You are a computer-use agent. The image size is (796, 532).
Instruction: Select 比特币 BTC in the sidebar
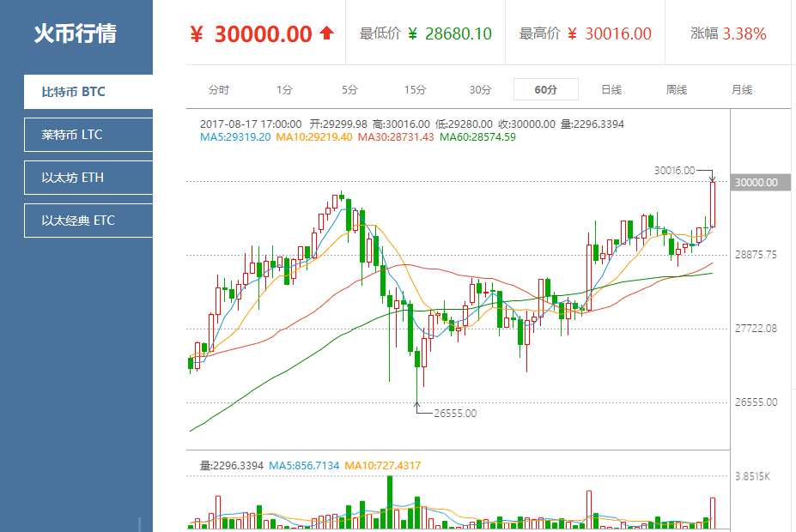tap(88, 92)
